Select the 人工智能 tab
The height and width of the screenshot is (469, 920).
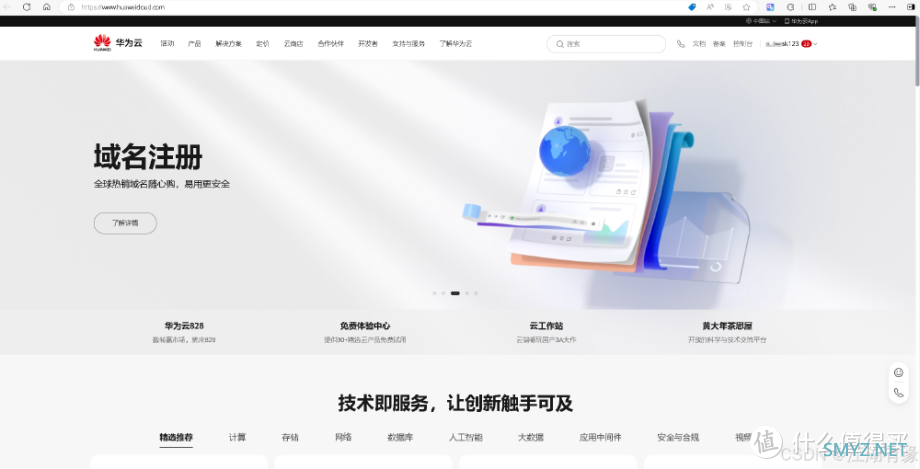pyautogui.click(x=465, y=437)
